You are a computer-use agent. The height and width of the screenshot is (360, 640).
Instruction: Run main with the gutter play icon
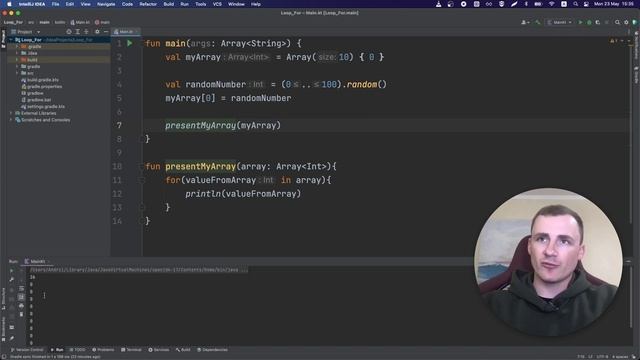[x=130, y=43]
